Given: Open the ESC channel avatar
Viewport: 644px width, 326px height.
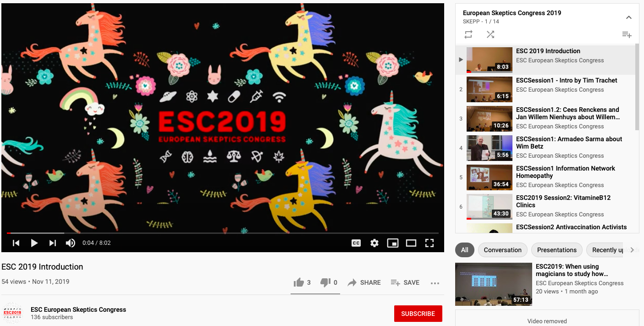Looking at the screenshot, I should point(12,313).
